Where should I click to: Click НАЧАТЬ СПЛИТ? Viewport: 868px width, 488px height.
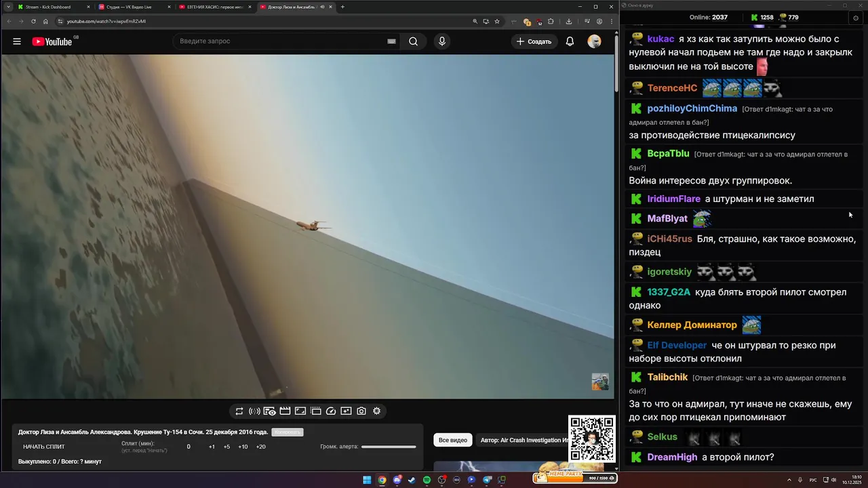point(44,447)
